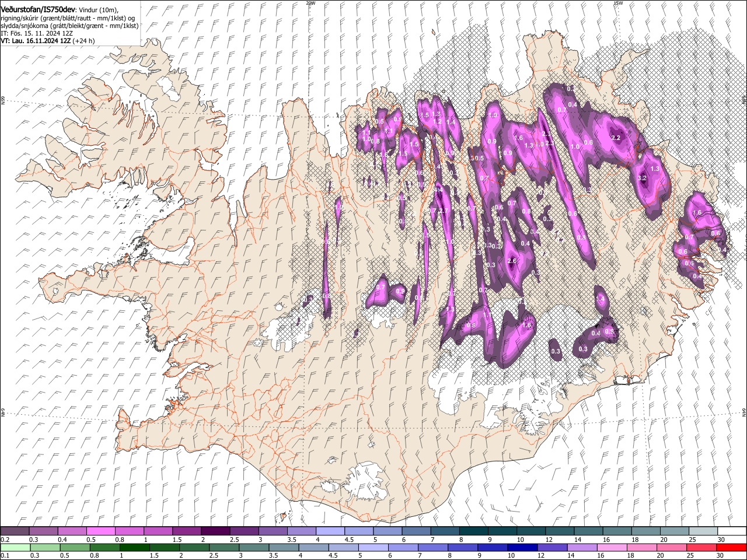Click the valid time 'VT: Lau. 16.11.2024 12Z (+24 h)'
This screenshot has height=560, width=747.
[x=47, y=41]
